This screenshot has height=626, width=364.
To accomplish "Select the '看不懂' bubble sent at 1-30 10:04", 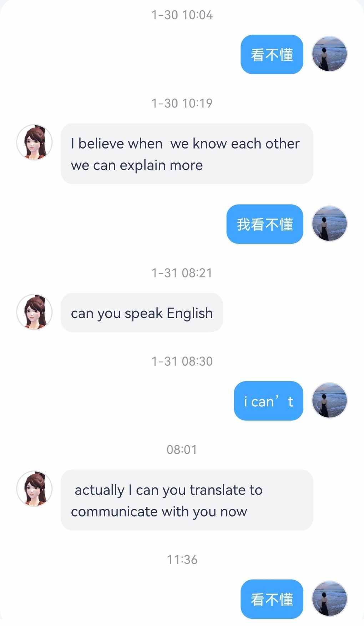I will 272,54.
